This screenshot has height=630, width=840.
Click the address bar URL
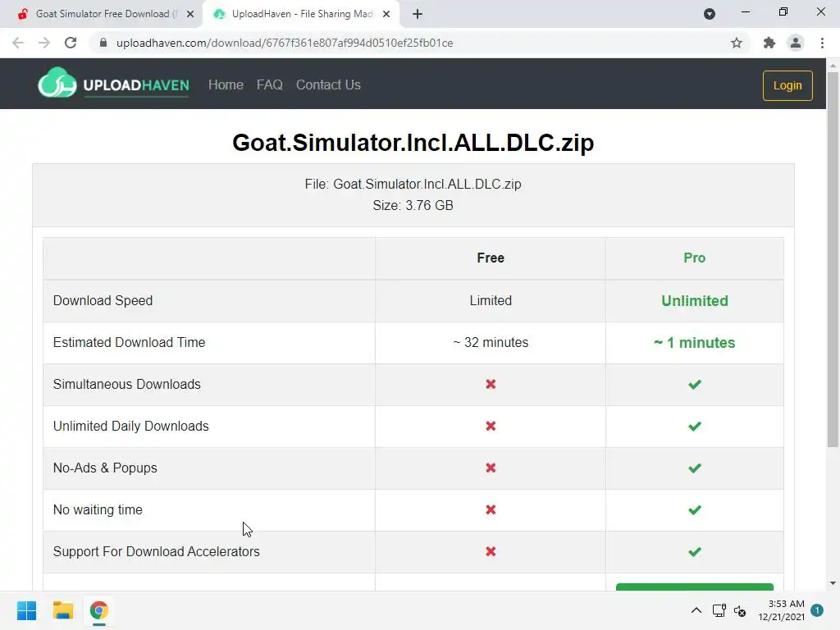click(x=285, y=43)
